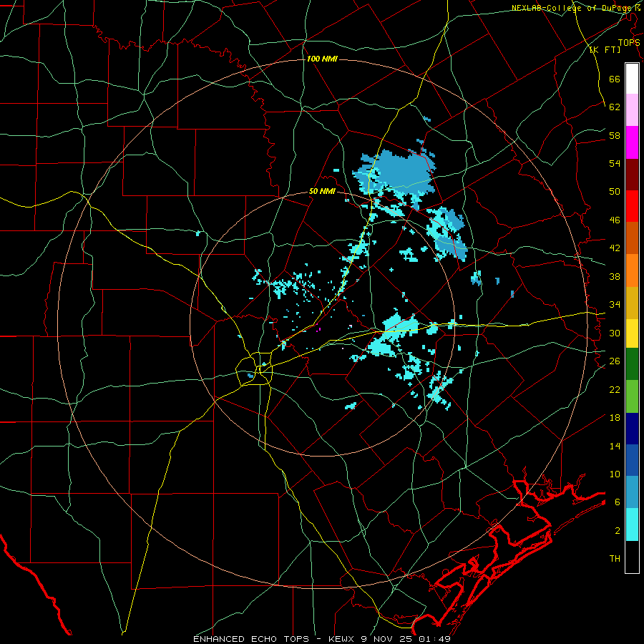
Task: Click the light pink legend swatch
Action: [632, 109]
